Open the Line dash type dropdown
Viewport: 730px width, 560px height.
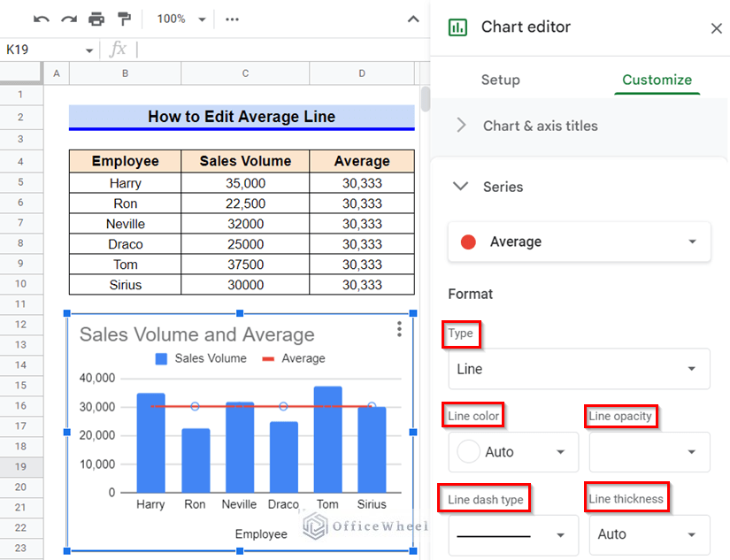coord(513,534)
